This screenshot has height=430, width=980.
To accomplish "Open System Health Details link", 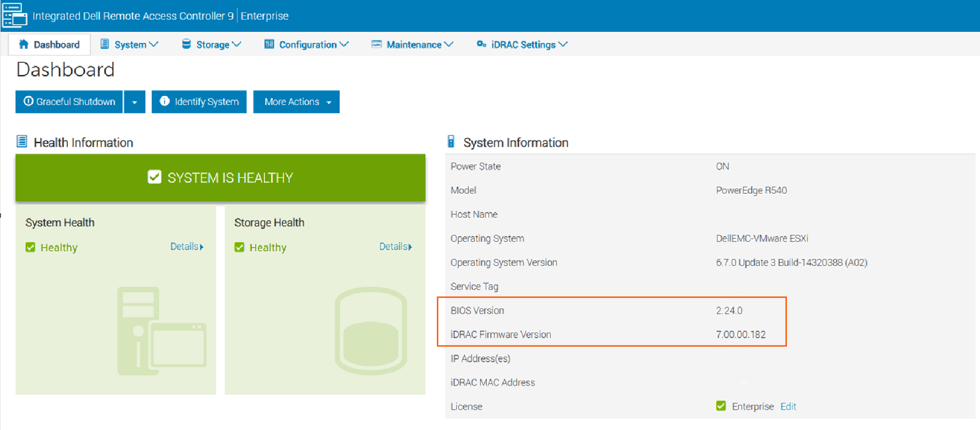I will 187,246.
